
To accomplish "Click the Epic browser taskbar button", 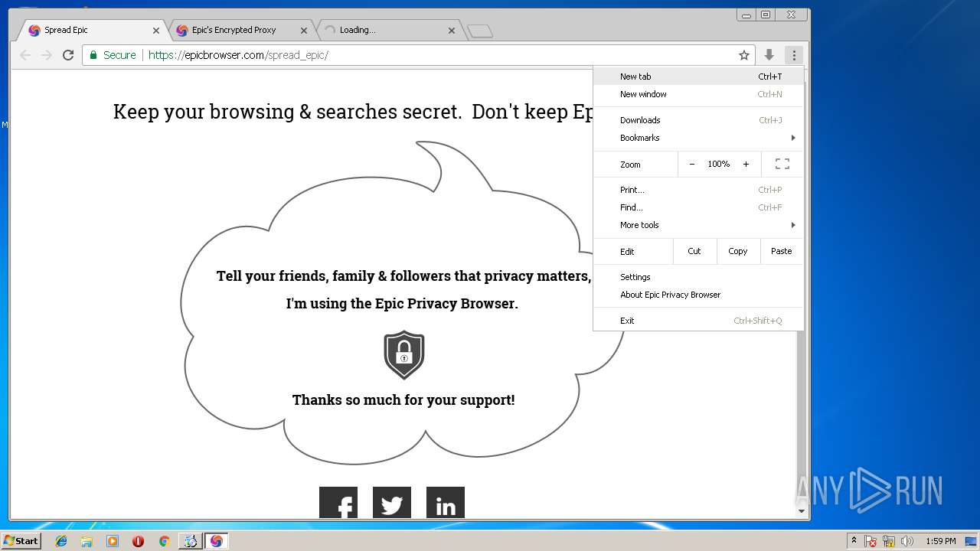I will click(216, 541).
